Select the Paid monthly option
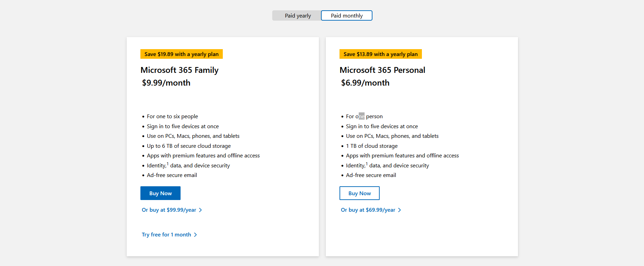 tap(347, 15)
